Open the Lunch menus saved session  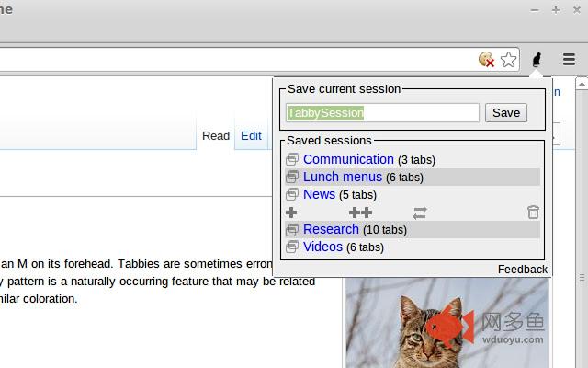342,177
